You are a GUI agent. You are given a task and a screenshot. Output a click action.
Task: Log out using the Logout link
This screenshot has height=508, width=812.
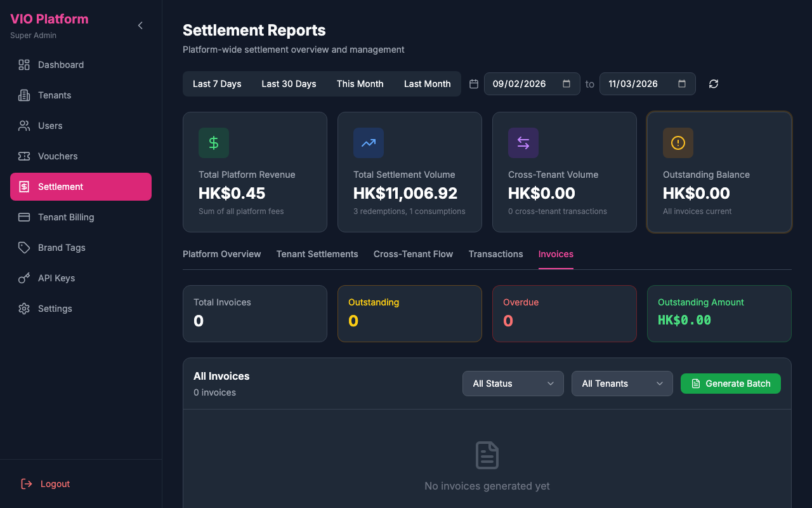tap(55, 484)
